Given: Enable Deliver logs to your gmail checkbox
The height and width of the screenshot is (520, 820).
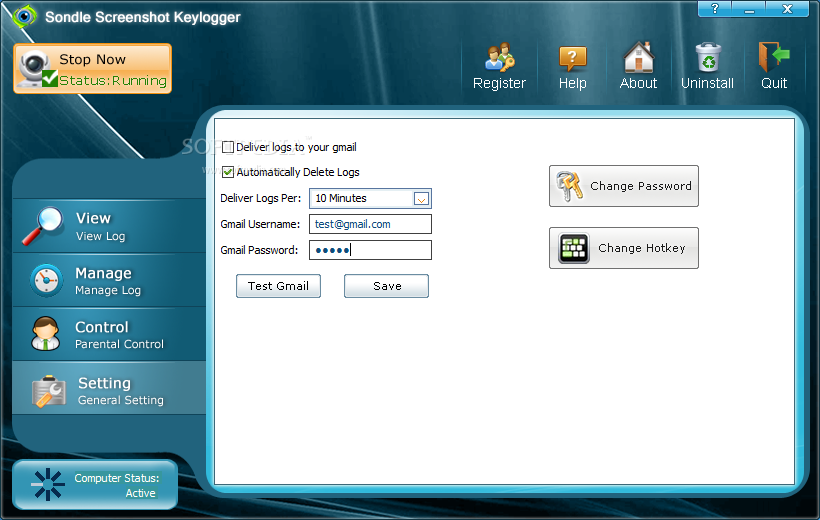Looking at the screenshot, I should click(x=227, y=147).
